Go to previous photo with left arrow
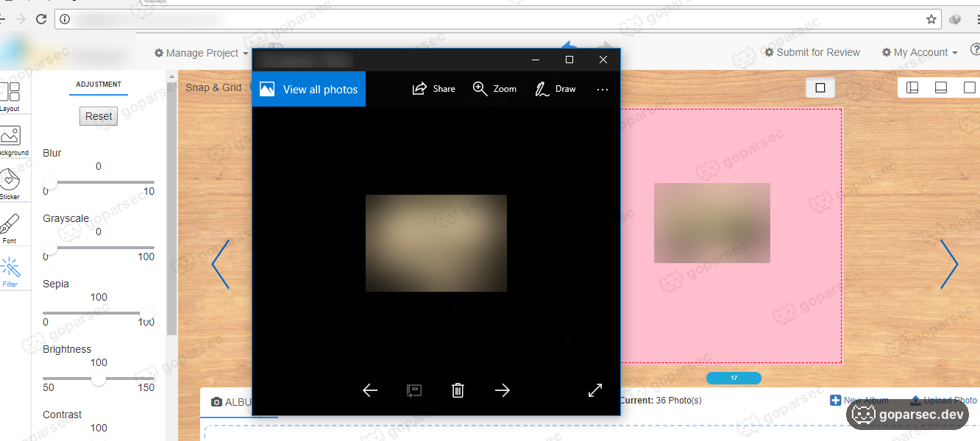The height and width of the screenshot is (441, 980). tap(370, 390)
